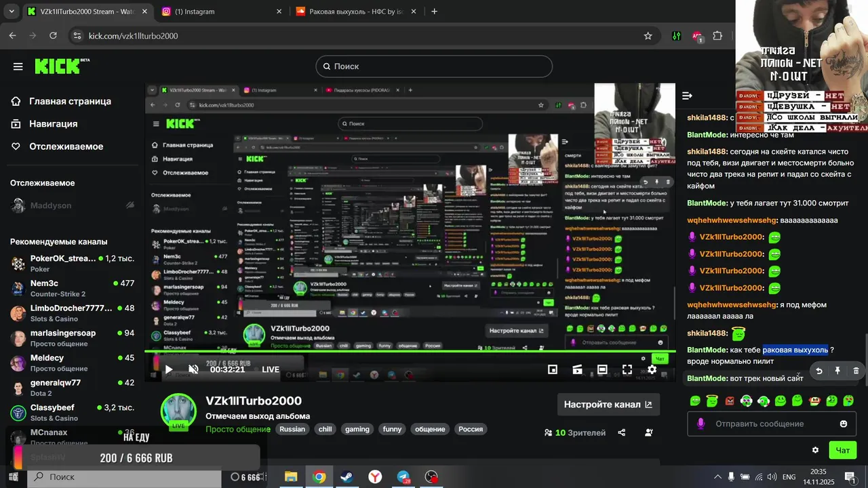Screen dimensions: 868x488
Task: Open the emoji picker in chat input
Action: [x=844, y=424]
